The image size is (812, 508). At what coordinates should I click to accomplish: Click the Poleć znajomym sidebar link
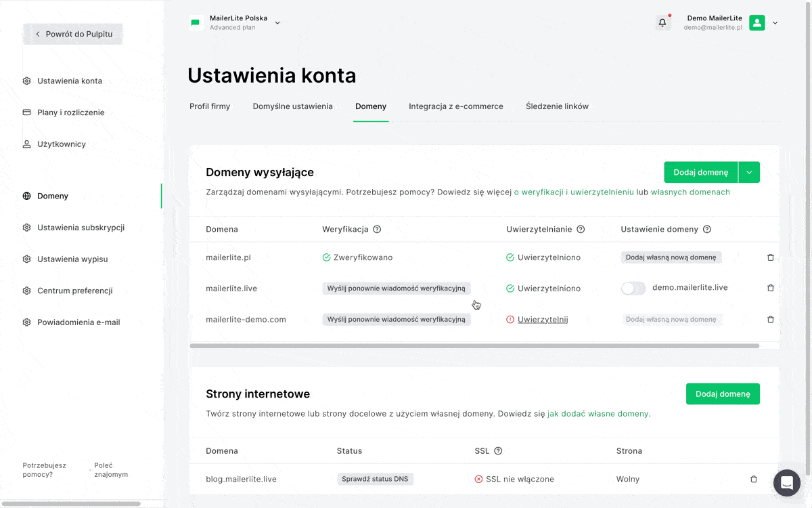point(111,470)
